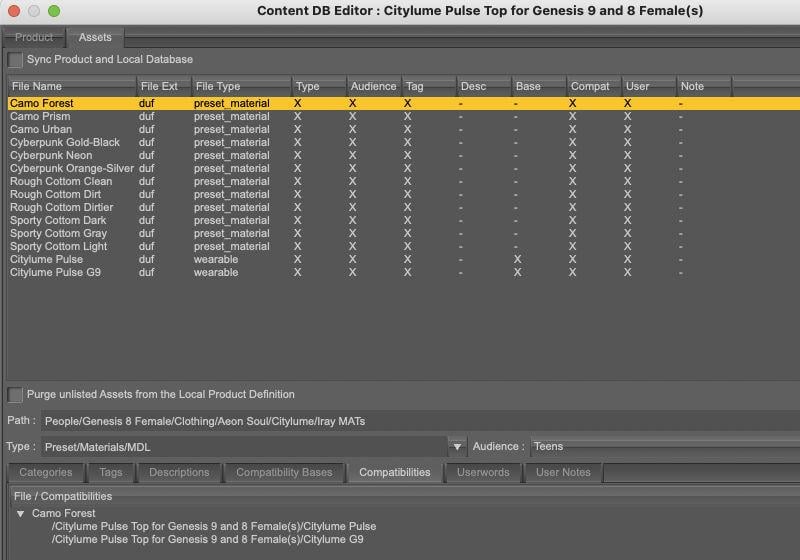Switch to the Product tab
Screen dimensions: 800x560
tap(34, 37)
